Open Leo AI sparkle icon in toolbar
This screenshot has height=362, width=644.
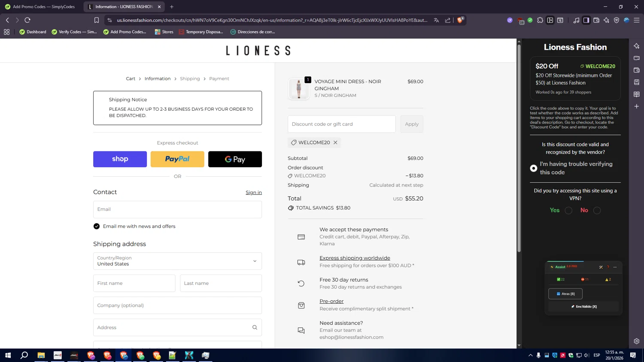(x=606, y=20)
